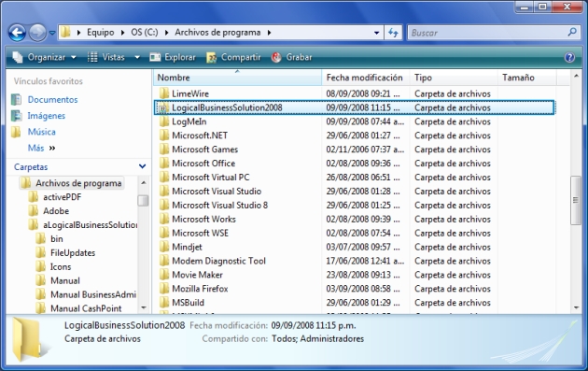Click the Modem Diagnostic Tool folder icon
The width and height of the screenshot is (588, 371).
click(164, 261)
